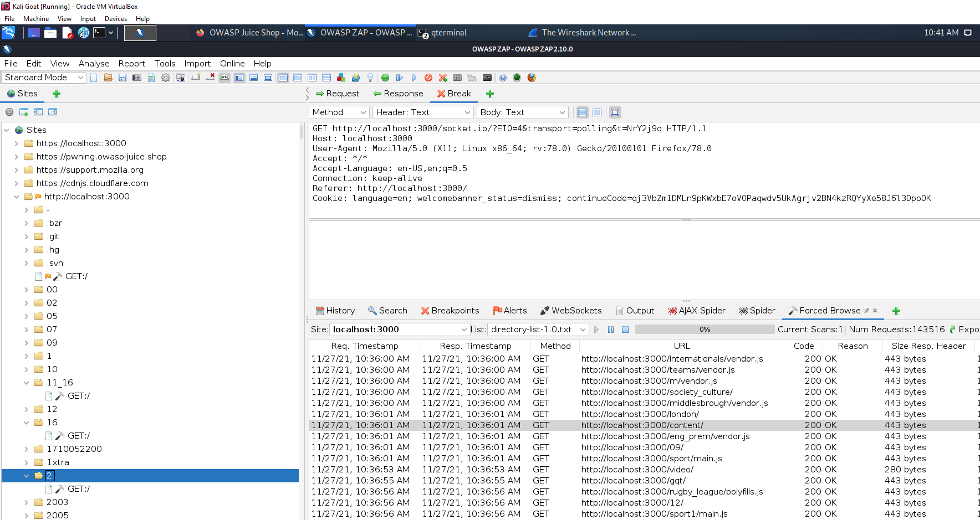
Task: Click the blue question mark help icon
Action: click(x=503, y=78)
